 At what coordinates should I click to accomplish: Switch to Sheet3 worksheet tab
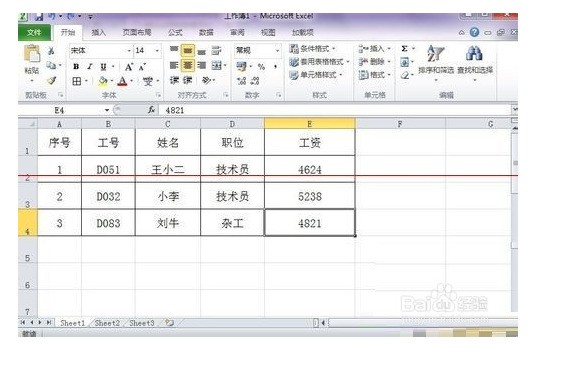142,323
